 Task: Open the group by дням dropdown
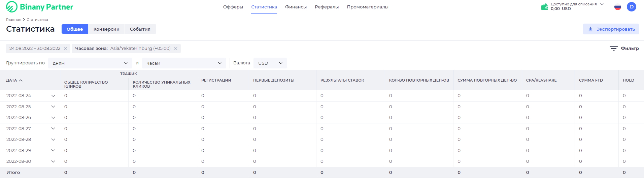[x=90, y=63]
